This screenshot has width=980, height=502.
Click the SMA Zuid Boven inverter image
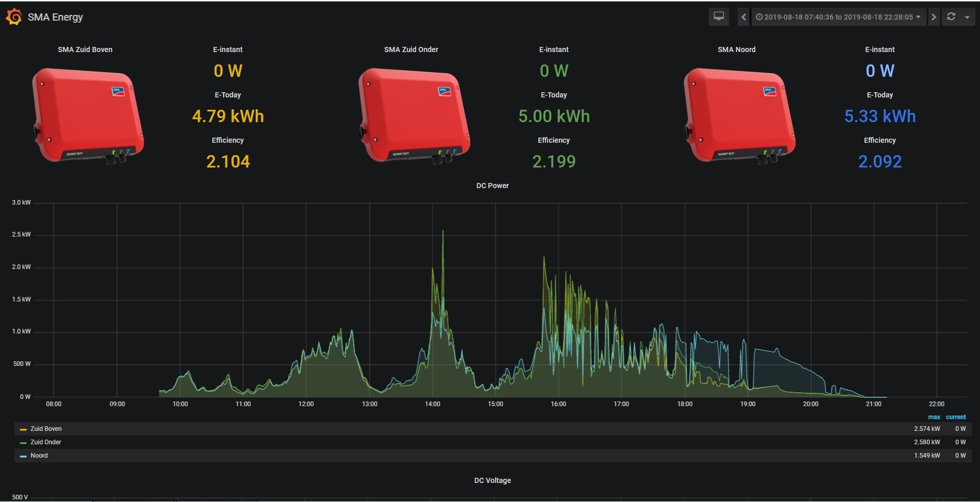point(88,116)
